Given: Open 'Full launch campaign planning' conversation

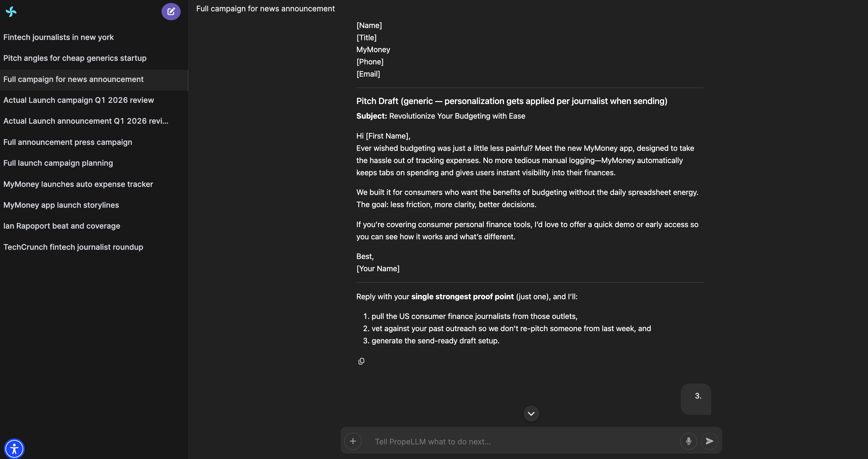Looking at the screenshot, I should (58, 163).
